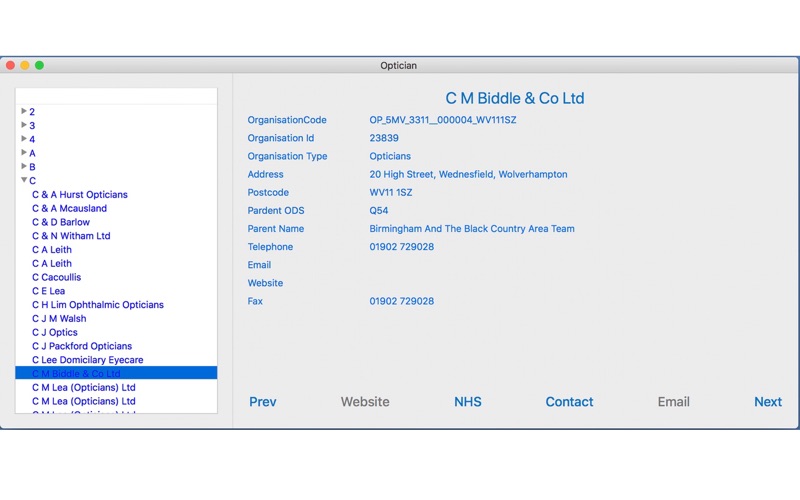Select C H Lim Ophthalmic Opticians
The image size is (800, 500).
point(98,305)
